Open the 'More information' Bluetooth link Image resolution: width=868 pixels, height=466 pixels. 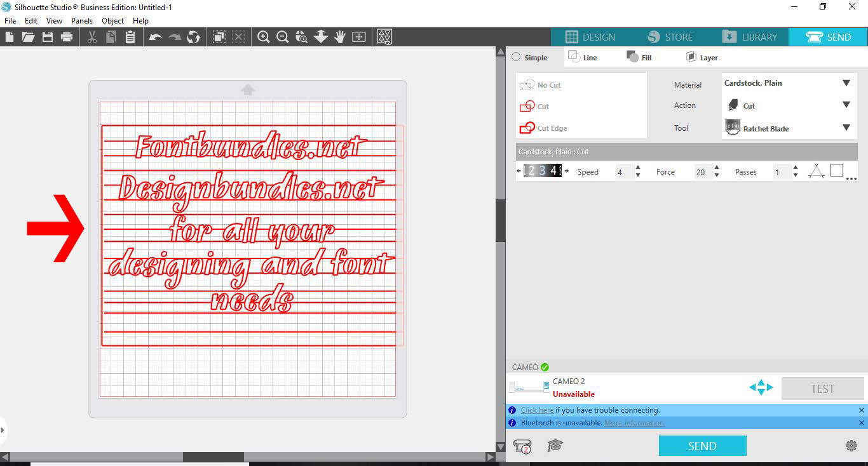point(634,423)
